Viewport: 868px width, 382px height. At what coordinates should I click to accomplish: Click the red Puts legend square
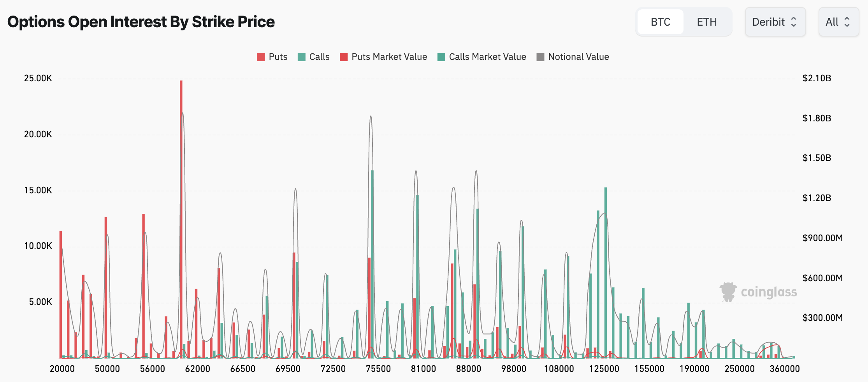point(261,57)
